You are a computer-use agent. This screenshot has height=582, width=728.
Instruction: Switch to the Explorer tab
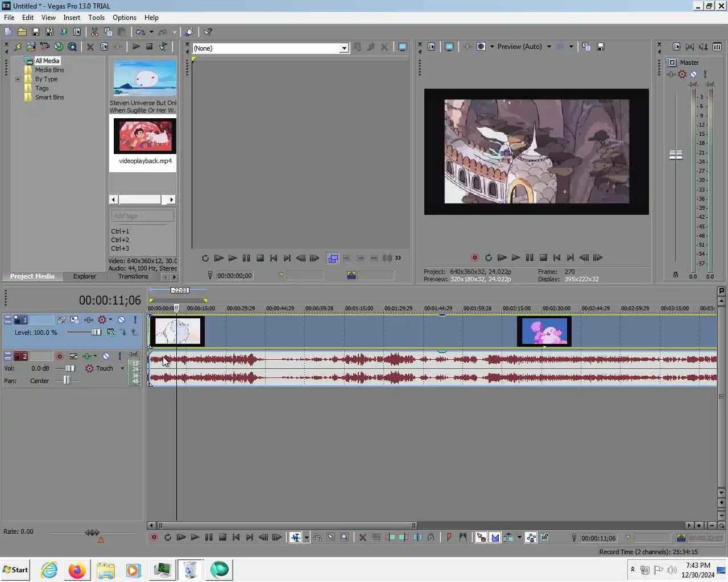tap(85, 276)
